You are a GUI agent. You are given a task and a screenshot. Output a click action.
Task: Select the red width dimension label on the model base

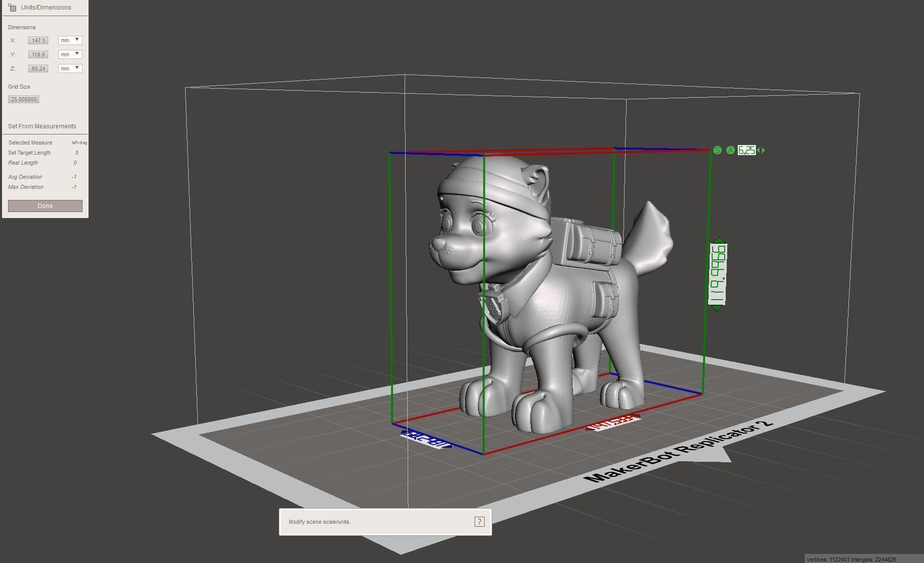coord(613,424)
